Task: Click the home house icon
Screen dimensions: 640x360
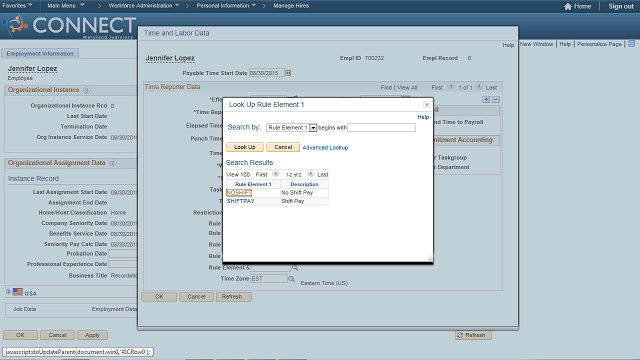Action: point(568,6)
